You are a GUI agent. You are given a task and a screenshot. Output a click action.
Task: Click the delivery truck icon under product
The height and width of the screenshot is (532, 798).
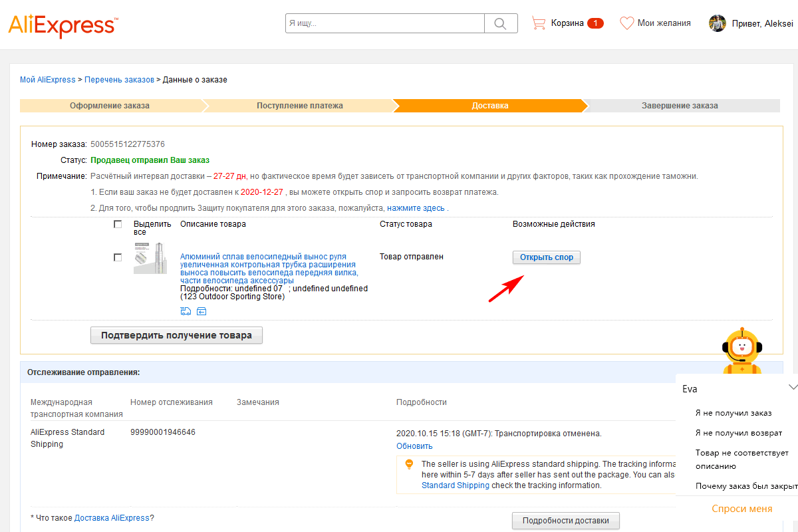(x=185, y=311)
